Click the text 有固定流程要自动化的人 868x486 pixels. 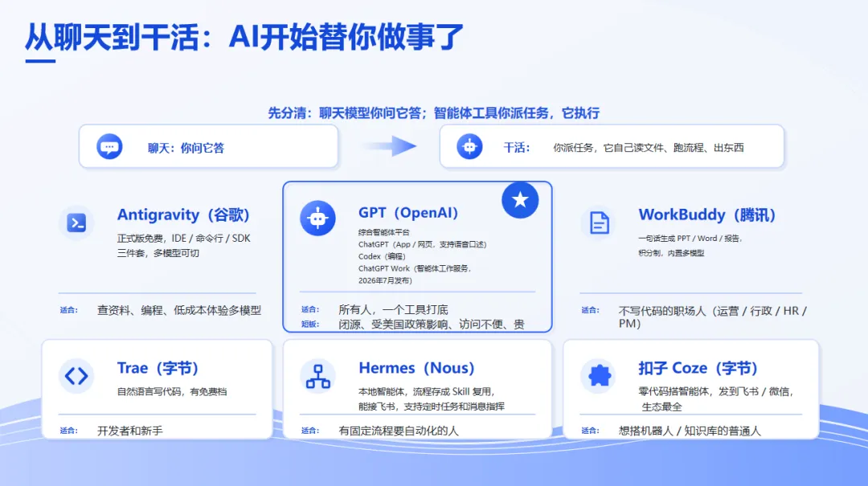tap(399, 431)
